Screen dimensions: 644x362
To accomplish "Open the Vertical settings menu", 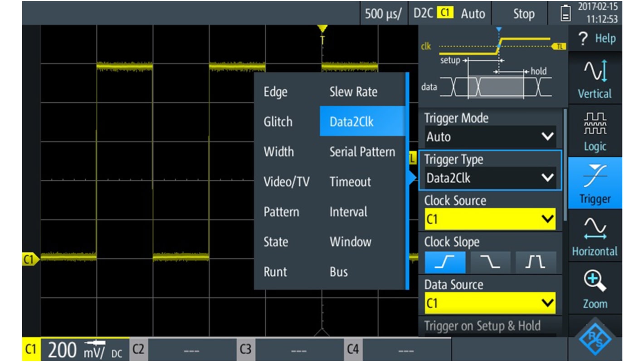I will tap(595, 78).
